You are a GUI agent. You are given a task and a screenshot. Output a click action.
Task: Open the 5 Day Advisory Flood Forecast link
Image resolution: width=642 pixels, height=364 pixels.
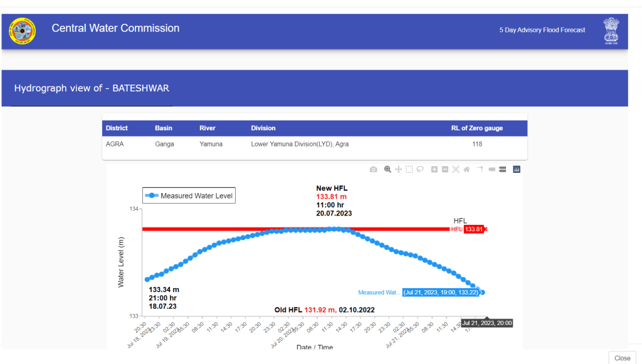pos(542,30)
